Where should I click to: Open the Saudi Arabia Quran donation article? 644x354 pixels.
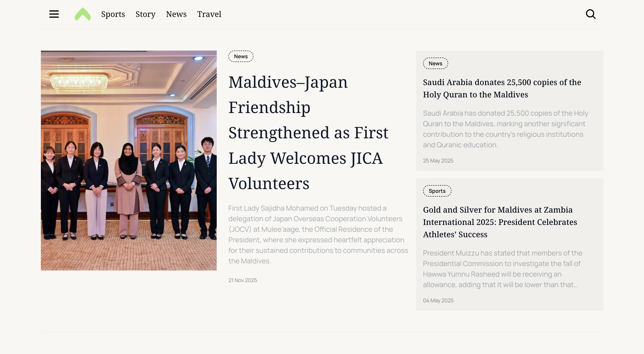tap(502, 88)
